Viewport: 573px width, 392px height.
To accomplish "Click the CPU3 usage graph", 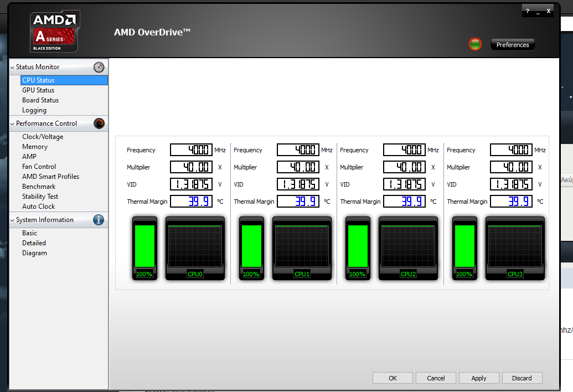I will tap(515, 245).
